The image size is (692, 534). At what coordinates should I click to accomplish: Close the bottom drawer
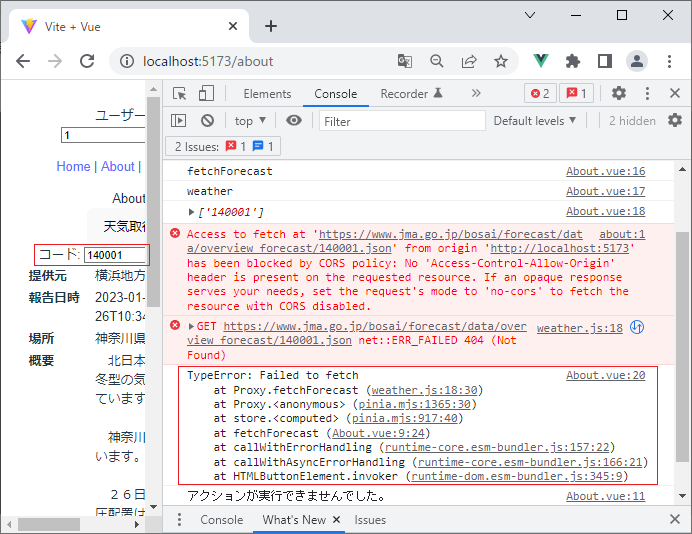(675, 519)
